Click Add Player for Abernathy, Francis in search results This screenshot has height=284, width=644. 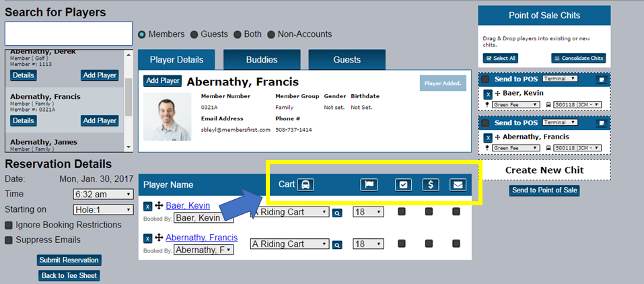click(100, 121)
